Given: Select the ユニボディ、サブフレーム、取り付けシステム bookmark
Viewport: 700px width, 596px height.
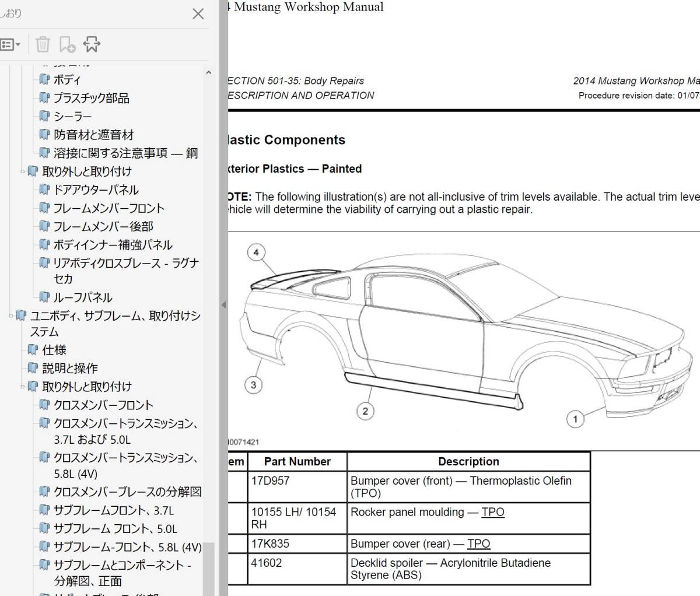Looking at the screenshot, I should [x=116, y=324].
